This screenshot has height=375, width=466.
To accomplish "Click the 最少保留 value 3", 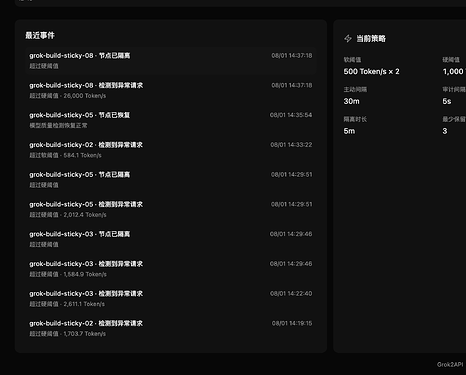I will point(445,131).
